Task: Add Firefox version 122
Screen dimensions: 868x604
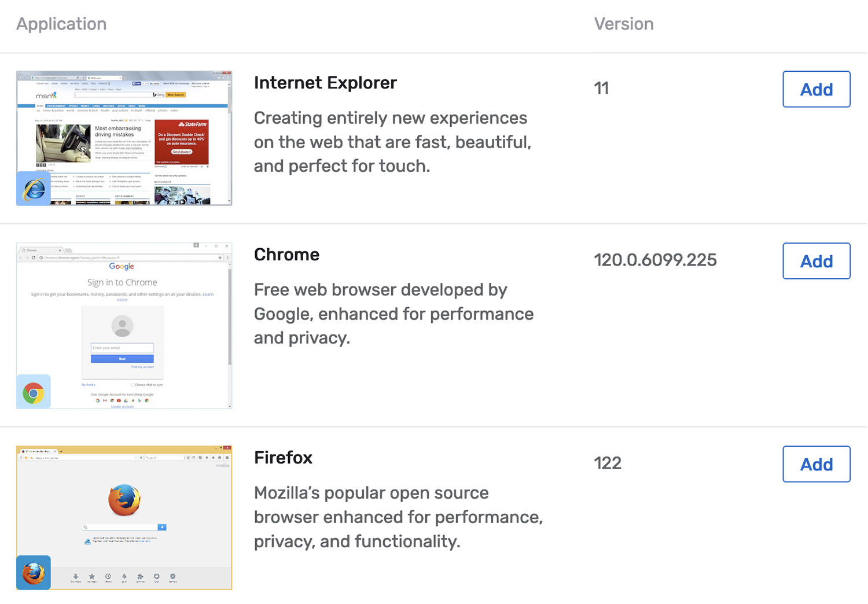Action: point(816,464)
